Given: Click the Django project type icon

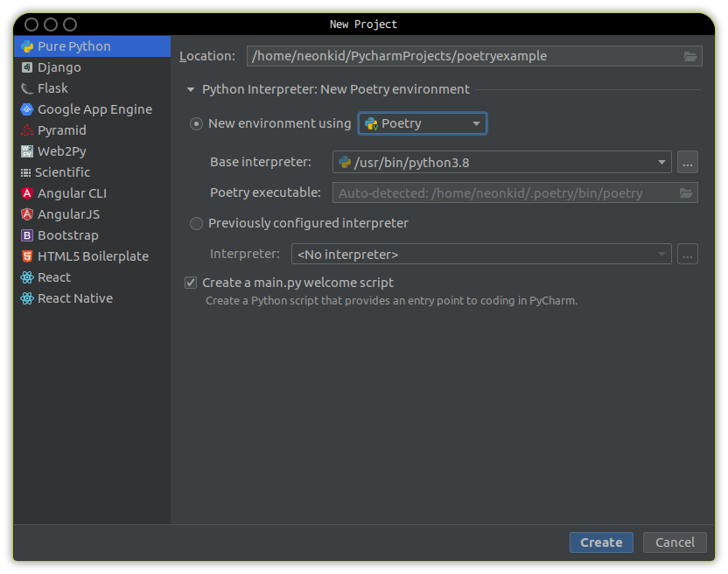Looking at the screenshot, I should (27, 67).
